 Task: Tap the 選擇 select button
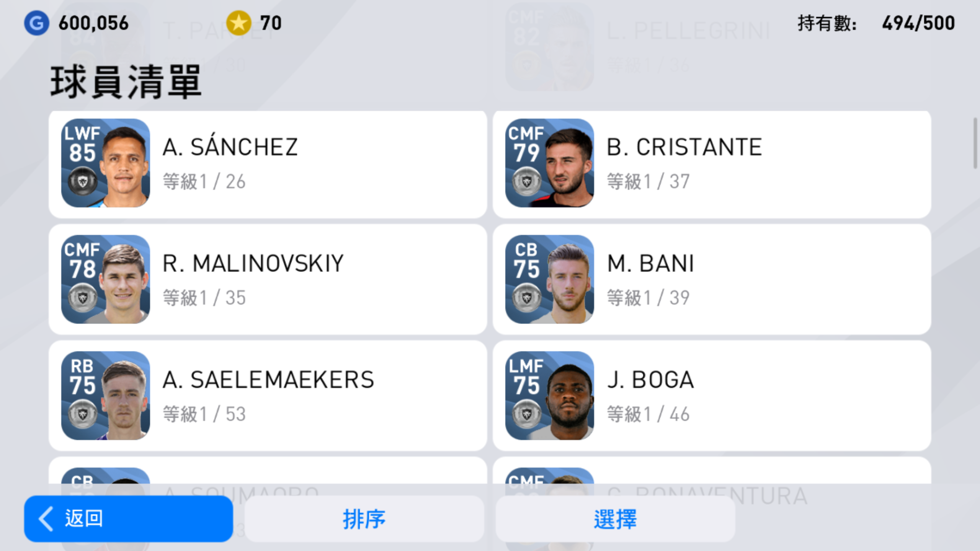(x=615, y=519)
